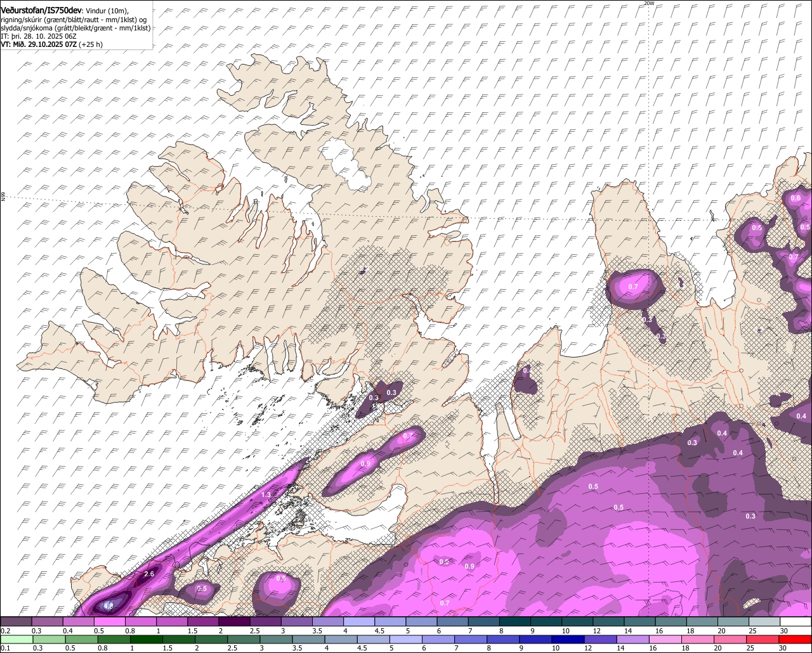Click the upper legend swatch between 0.2 and 0.3
812x653 pixels.
[x=16, y=621]
